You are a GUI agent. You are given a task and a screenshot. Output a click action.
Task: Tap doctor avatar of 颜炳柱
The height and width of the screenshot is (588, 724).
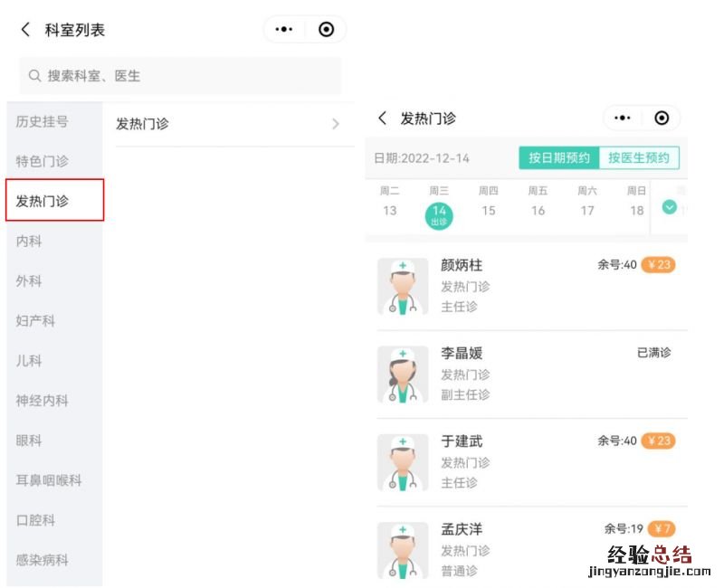[403, 286]
